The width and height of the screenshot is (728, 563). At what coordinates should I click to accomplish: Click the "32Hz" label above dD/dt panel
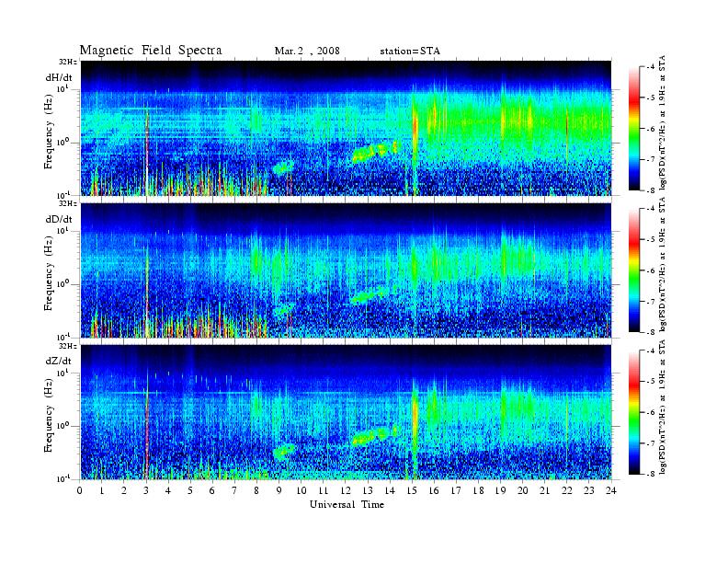click(68, 203)
